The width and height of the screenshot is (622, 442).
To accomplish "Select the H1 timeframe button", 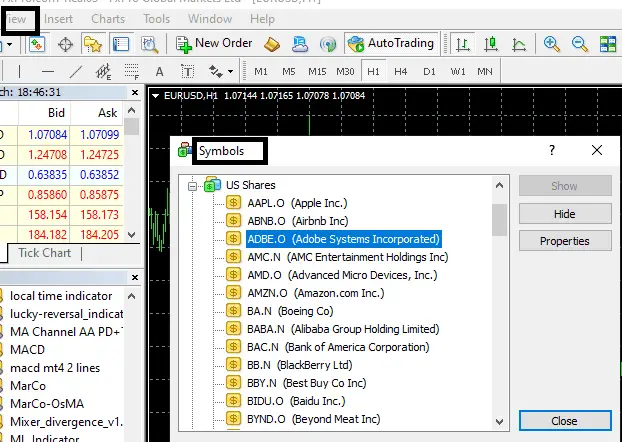I will (373, 72).
